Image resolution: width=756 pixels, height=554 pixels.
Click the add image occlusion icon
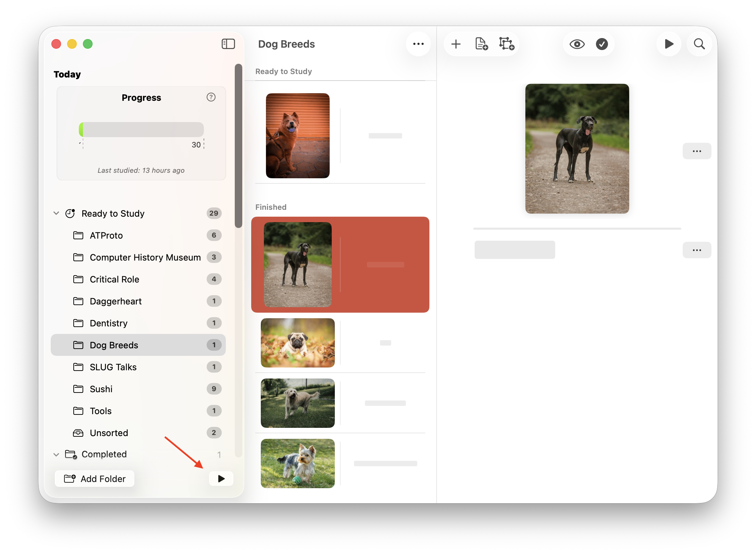[506, 44]
